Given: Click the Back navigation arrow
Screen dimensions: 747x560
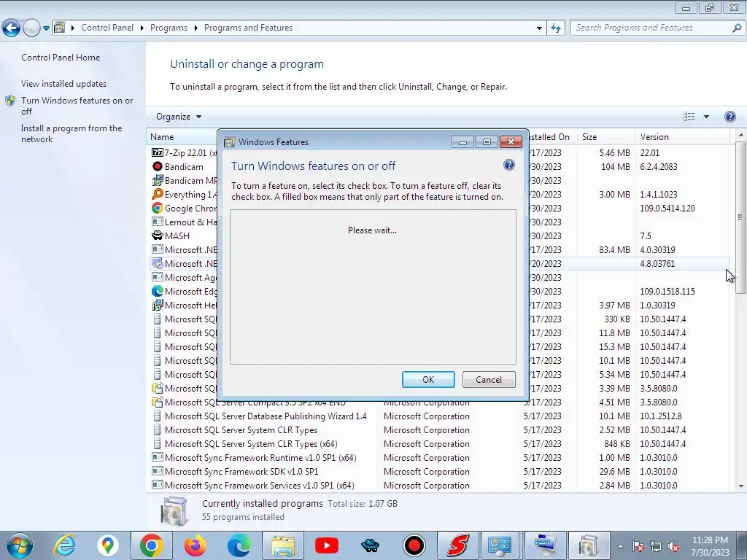Looking at the screenshot, I should pos(12,28).
